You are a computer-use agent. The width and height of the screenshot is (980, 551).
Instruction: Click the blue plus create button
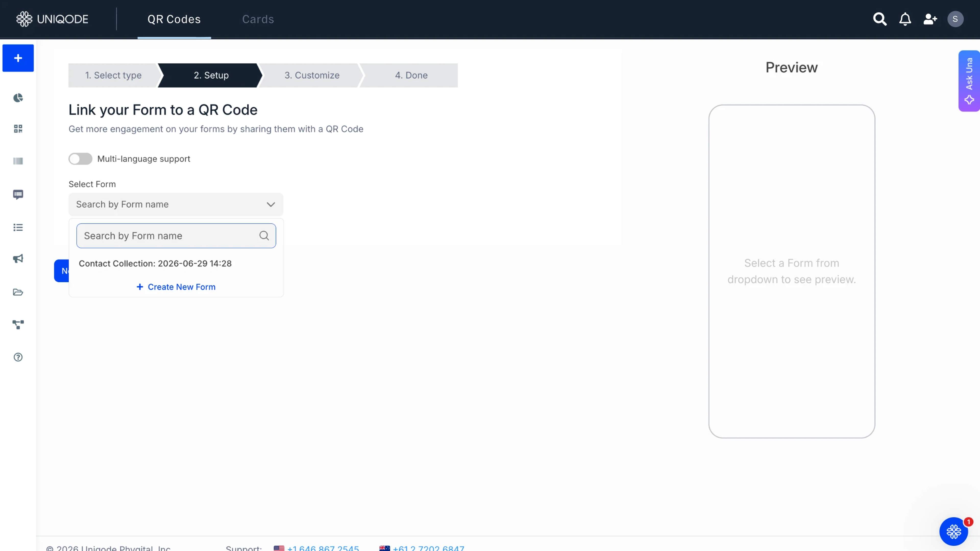click(x=18, y=58)
